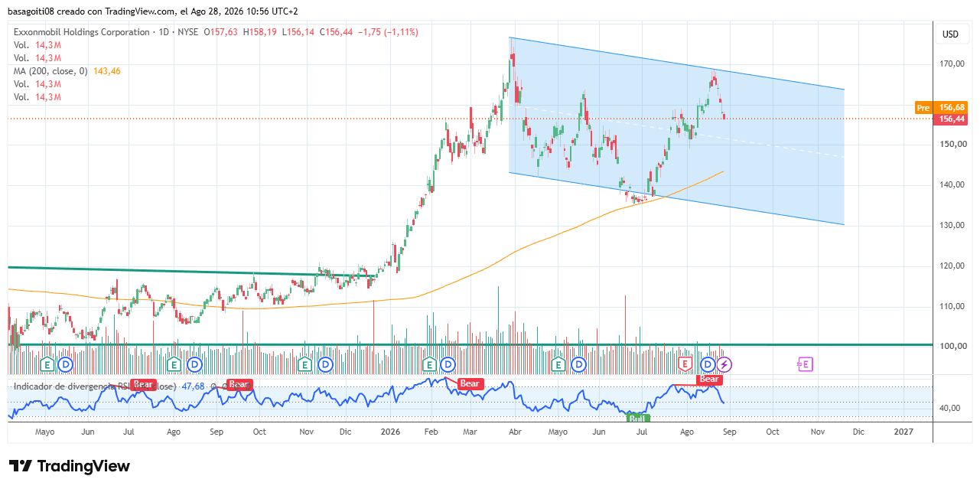Click the red 156,44 price label
The image size is (980, 489).
[951, 119]
